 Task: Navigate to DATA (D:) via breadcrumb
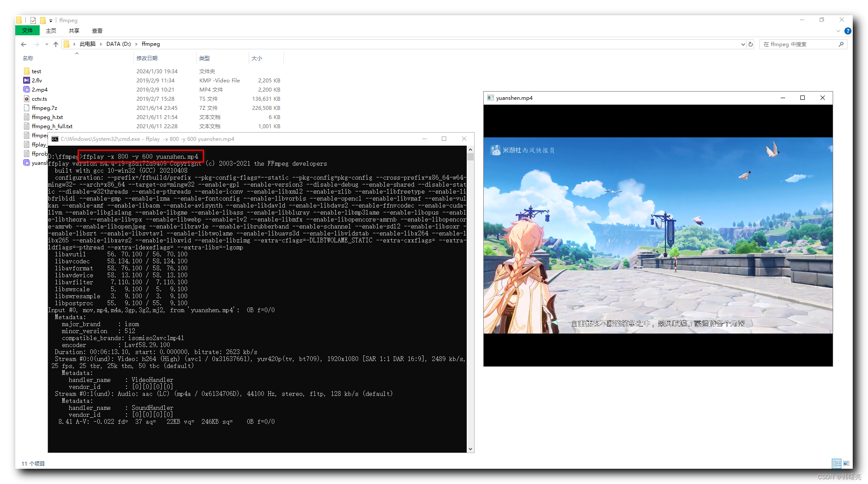click(x=118, y=44)
